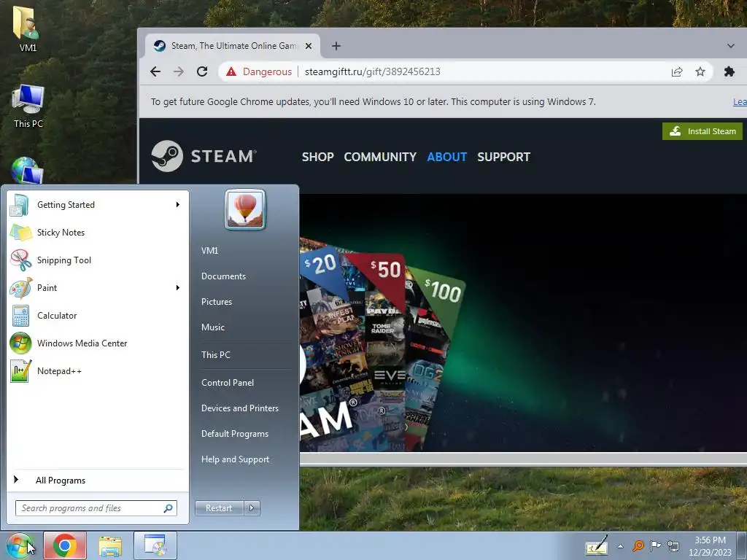The width and height of the screenshot is (747, 560).
Task: Open the taskbar clock and date
Action: coord(711,546)
